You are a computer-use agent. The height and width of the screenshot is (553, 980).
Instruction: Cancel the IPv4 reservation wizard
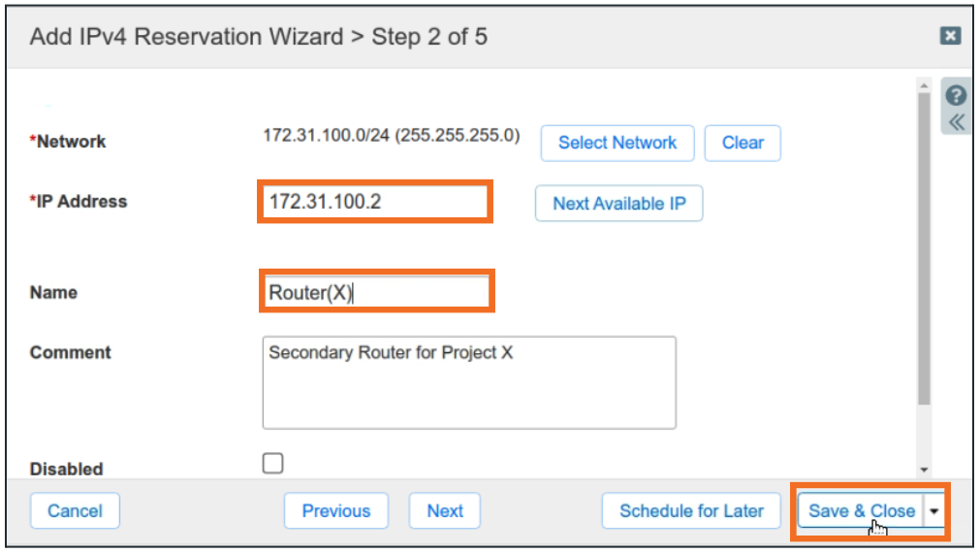point(75,511)
